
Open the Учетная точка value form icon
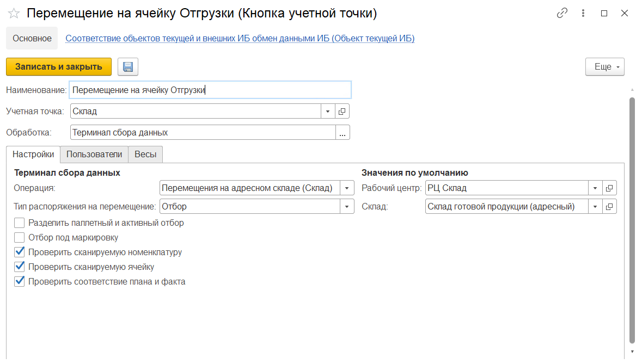(342, 112)
